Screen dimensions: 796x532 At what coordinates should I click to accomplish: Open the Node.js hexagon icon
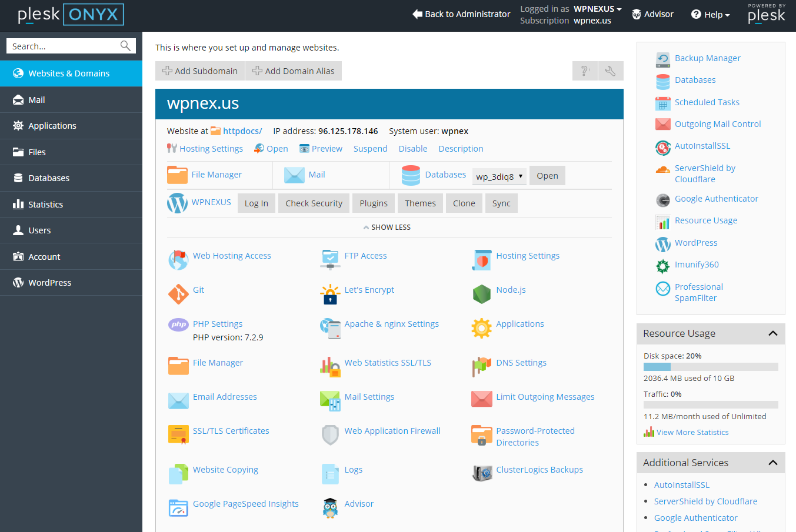tap(482, 294)
